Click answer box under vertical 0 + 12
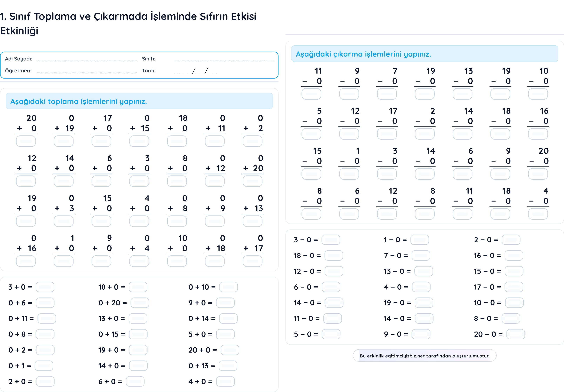 coord(215,181)
